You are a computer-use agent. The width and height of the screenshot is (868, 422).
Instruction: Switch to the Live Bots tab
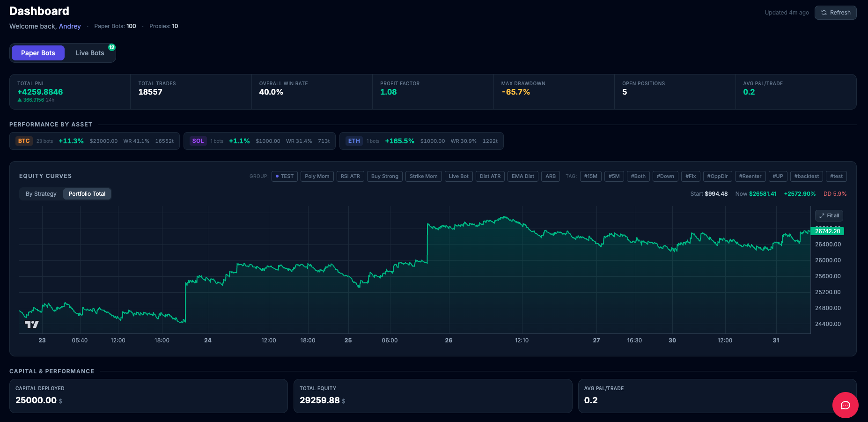90,53
